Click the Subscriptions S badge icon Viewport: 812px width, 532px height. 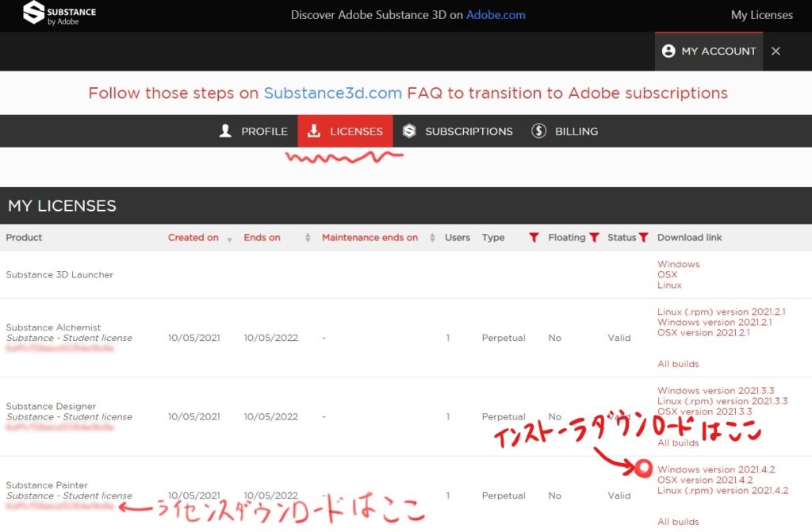point(409,131)
